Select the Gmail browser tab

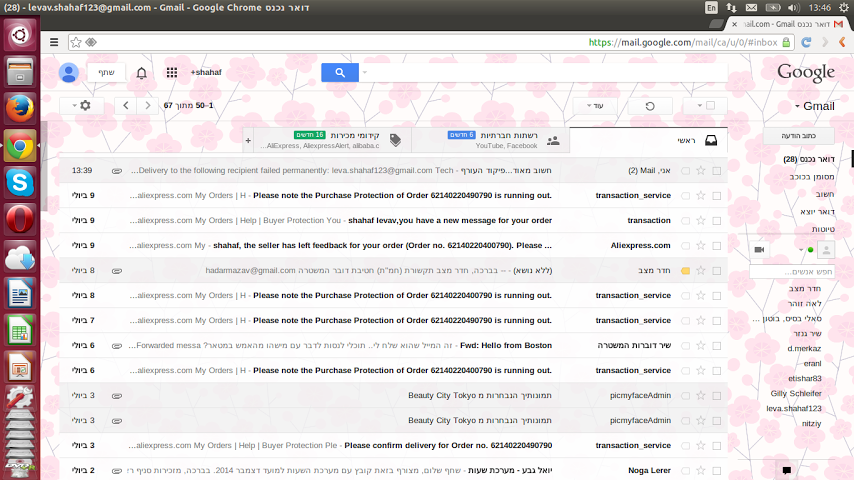point(786,24)
